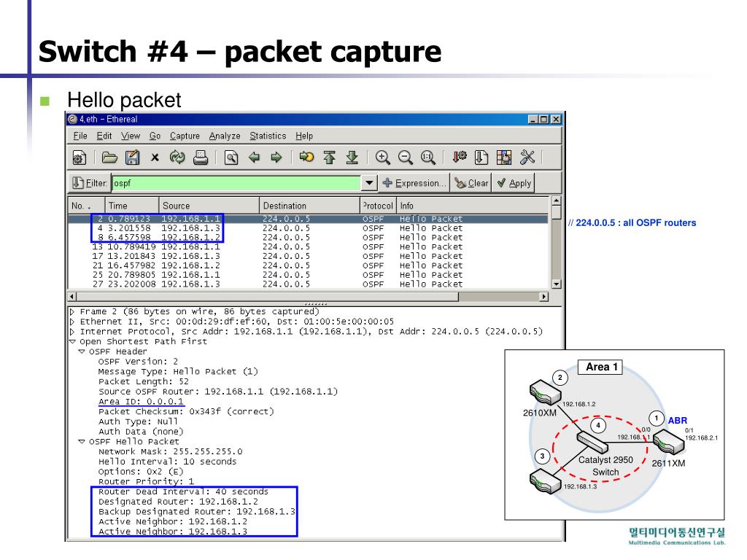Click the Print packets icon
This screenshot has height=560, width=747.
coord(201,157)
